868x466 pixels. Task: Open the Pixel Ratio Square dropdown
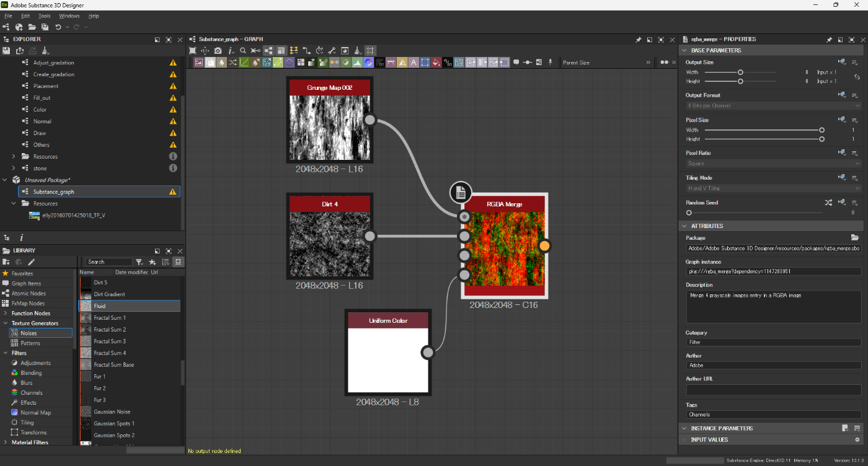point(774,164)
